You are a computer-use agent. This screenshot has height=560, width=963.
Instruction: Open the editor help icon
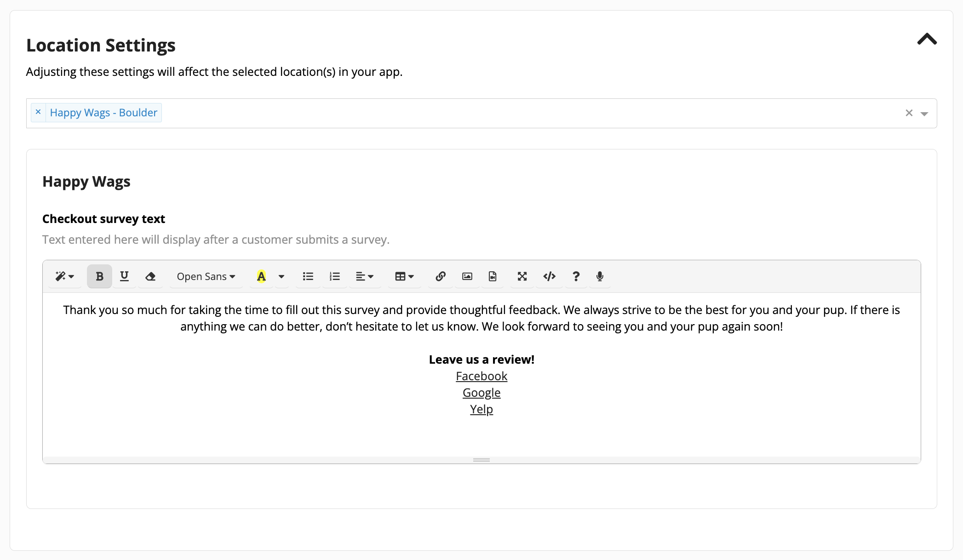[x=576, y=276]
